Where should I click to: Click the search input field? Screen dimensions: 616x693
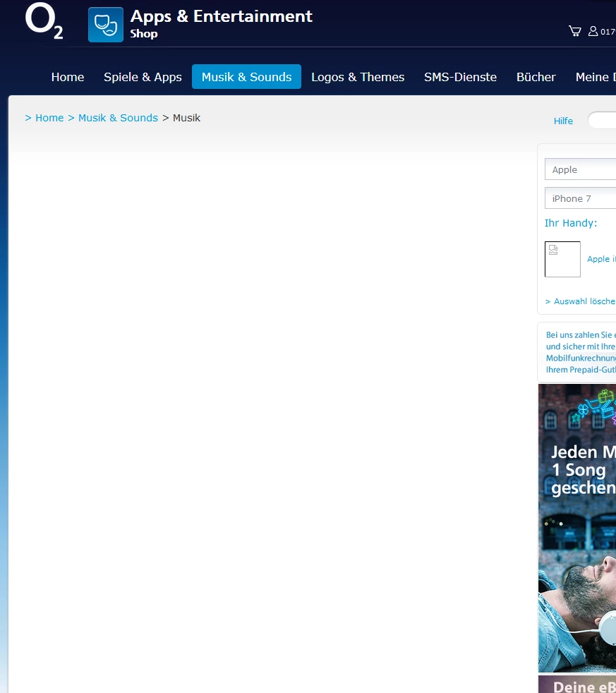(x=602, y=120)
